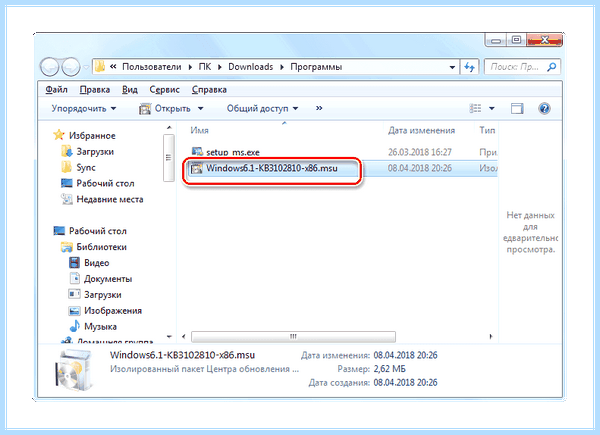Open the Общий доступ dropdown
Image resolution: width=600 pixels, height=435 pixels.
click(x=262, y=109)
